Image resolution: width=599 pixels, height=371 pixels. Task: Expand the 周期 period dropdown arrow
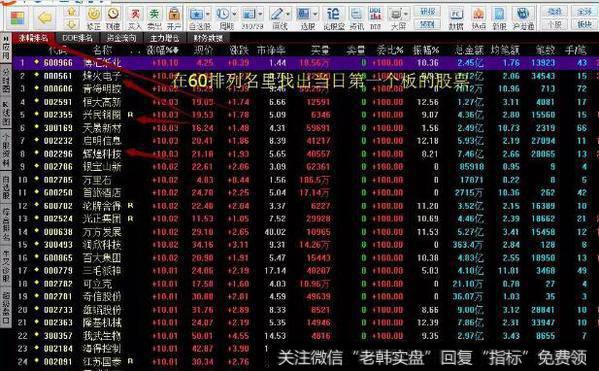click(x=234, y=14)
